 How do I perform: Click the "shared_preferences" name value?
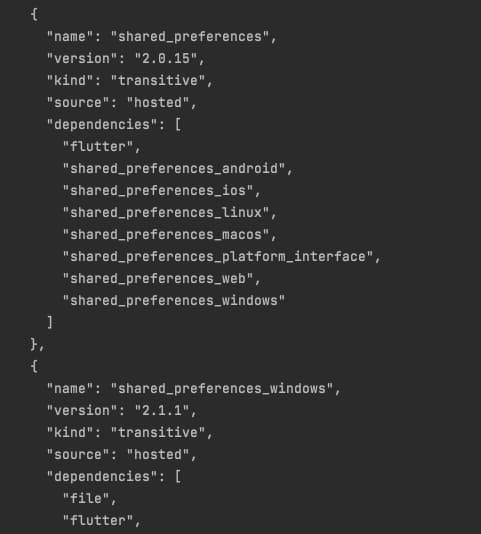(190, 37)
